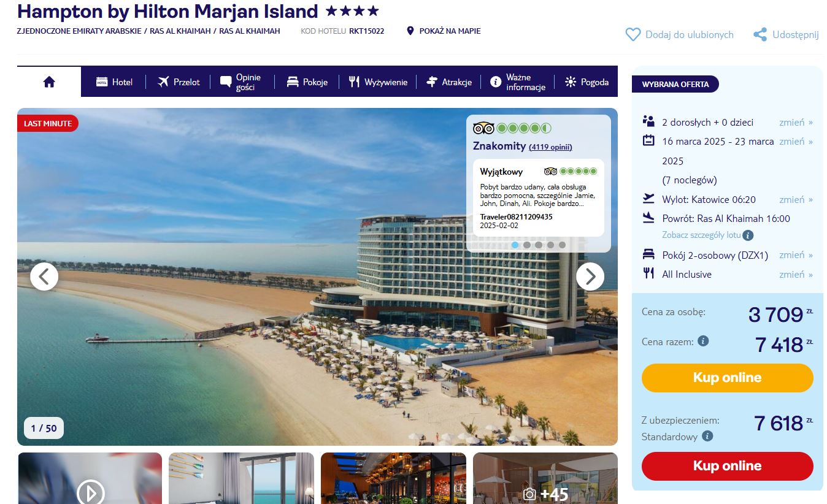827x504 pixels.
Task: Select the first review carousel dot
Action: [x=515, y=245]
